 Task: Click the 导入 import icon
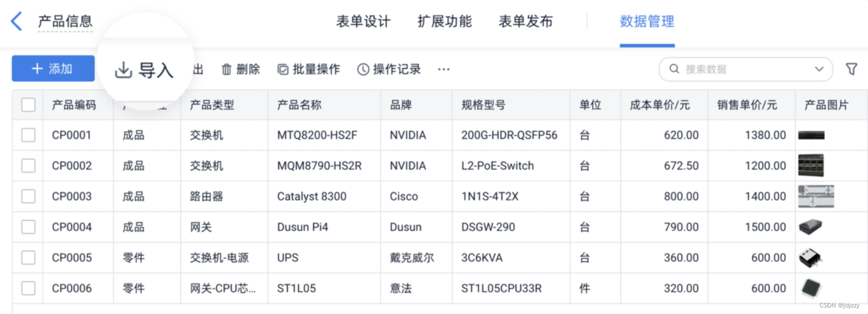pyautogui.click(x=124, y=70)
